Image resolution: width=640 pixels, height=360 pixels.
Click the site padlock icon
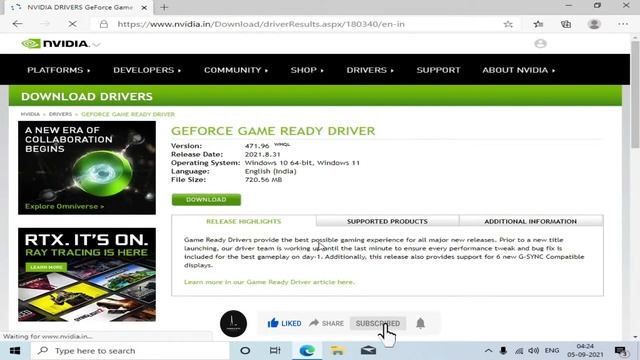104,24
